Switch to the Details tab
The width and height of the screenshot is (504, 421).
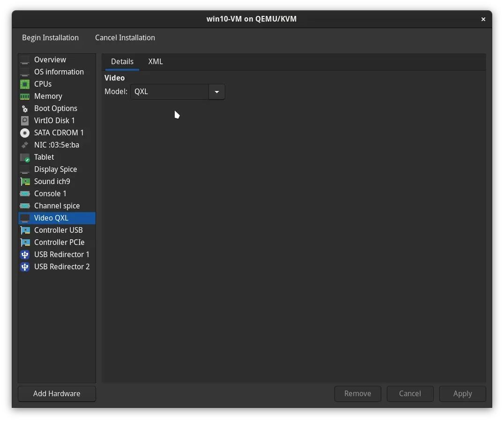[122, 62]
